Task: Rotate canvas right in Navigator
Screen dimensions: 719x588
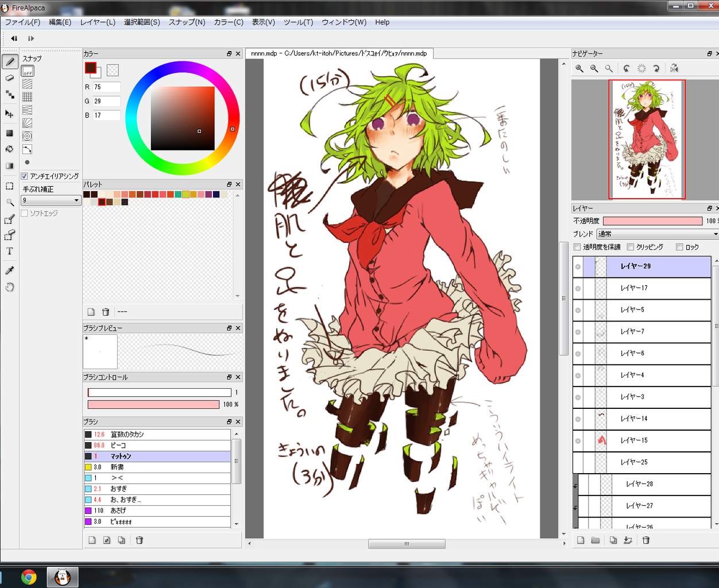Action: point(656,68)
